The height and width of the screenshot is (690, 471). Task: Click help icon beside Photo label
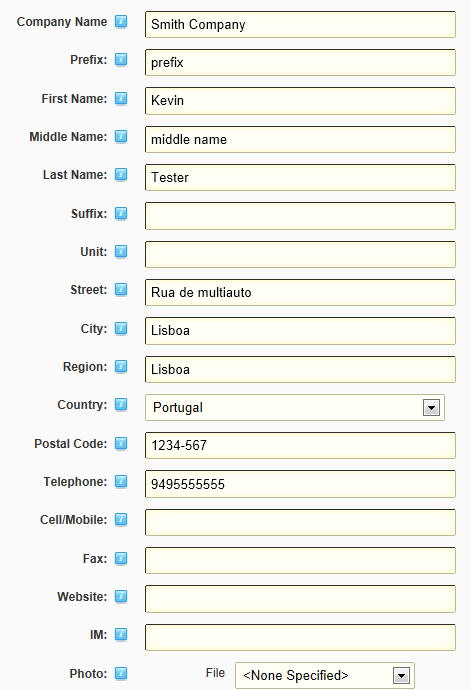[x=121, y=673]
